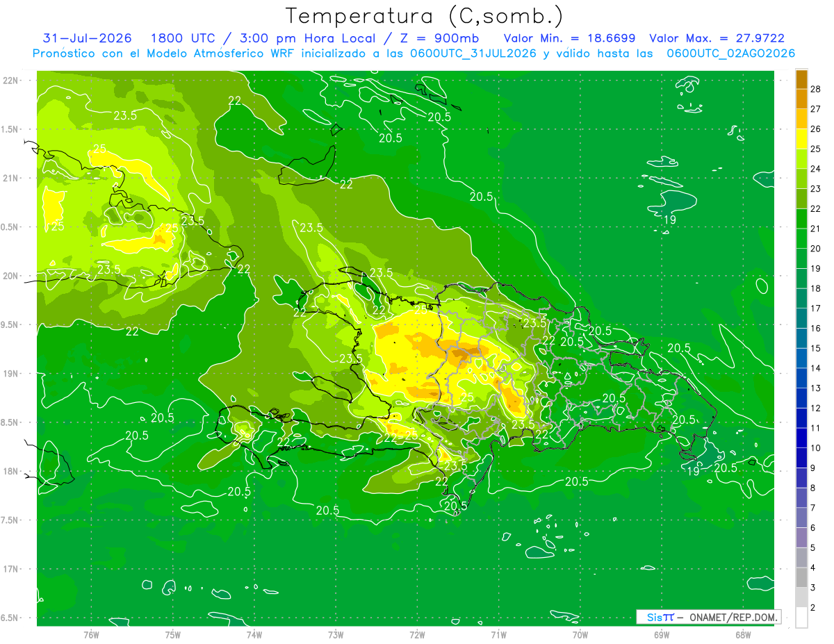Click the '21N' latitude axis label
Viewport: 834px width, 644px height.
click(10, 178)
